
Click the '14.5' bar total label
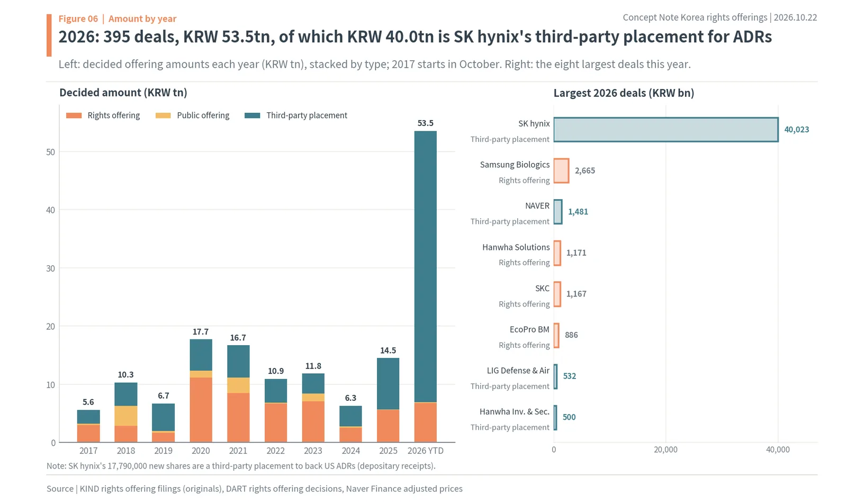tap(388, 350)
